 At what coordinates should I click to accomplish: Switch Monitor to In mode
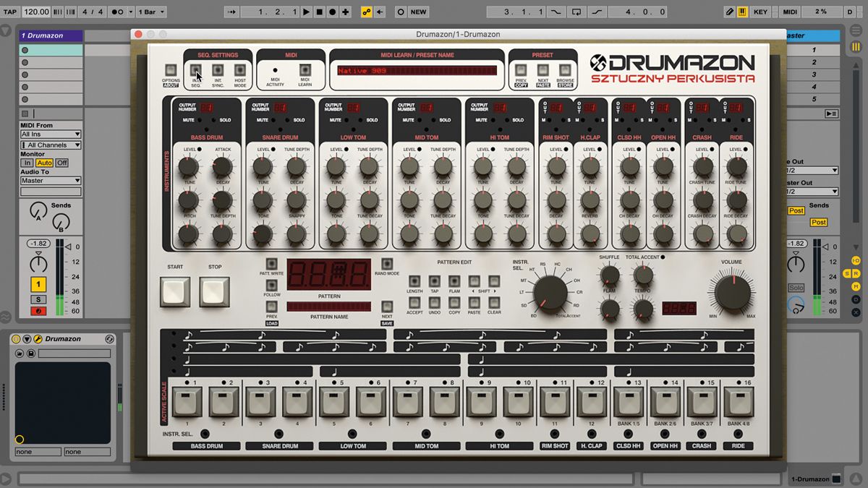26,163
